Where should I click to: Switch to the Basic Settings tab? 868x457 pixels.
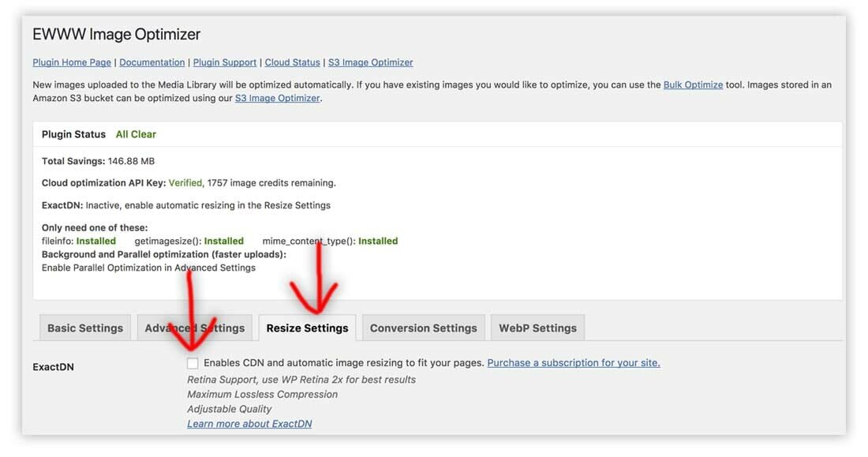(84, 327)
